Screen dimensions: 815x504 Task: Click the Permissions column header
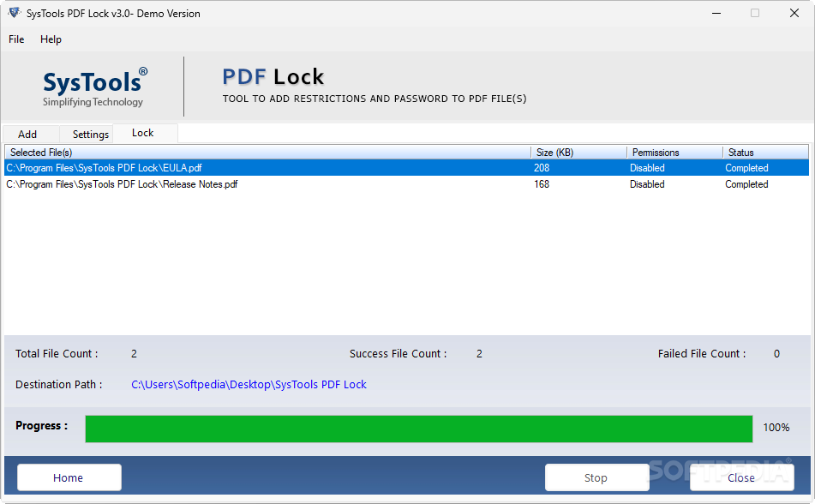coord(674,153)
